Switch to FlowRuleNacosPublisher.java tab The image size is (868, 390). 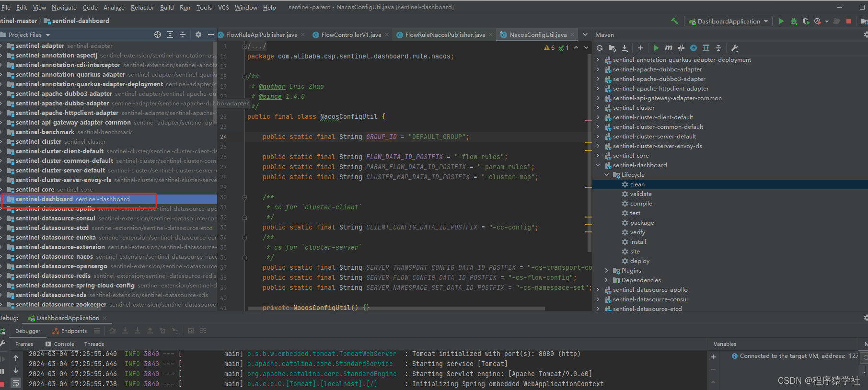pos(445,35)
